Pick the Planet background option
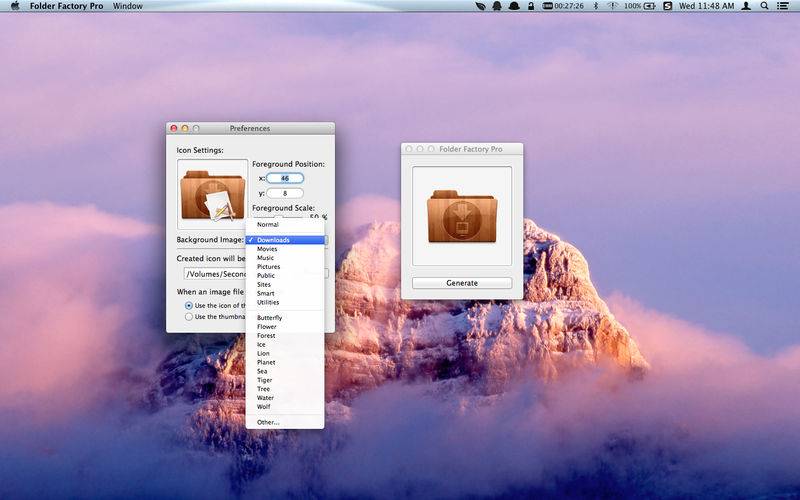This screenshot has width=800, height=500. [285, 362]
